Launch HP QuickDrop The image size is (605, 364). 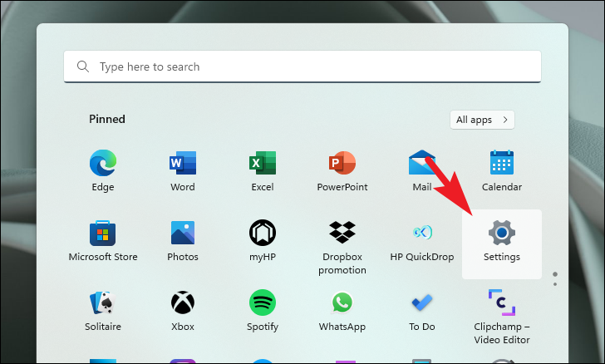422,233
